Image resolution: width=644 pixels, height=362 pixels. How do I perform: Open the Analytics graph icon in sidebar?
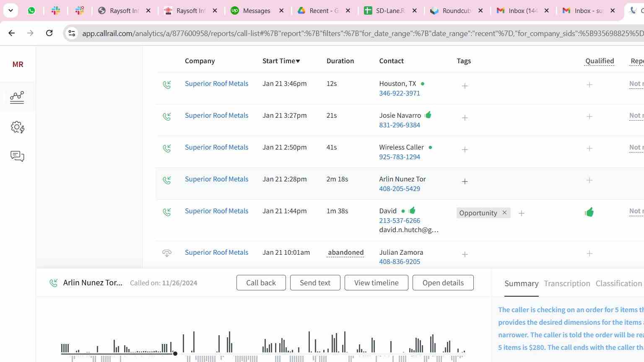pyautogui.click(x=17, y=97)
